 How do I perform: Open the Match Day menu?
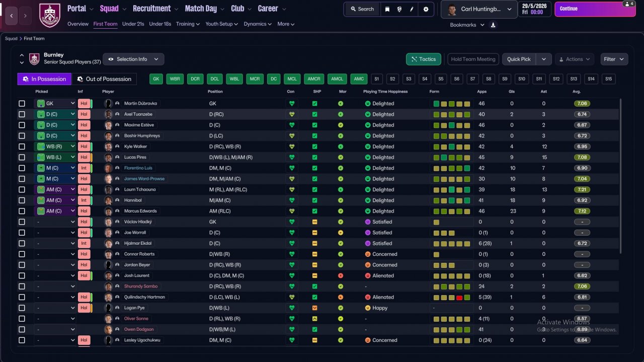204,9
